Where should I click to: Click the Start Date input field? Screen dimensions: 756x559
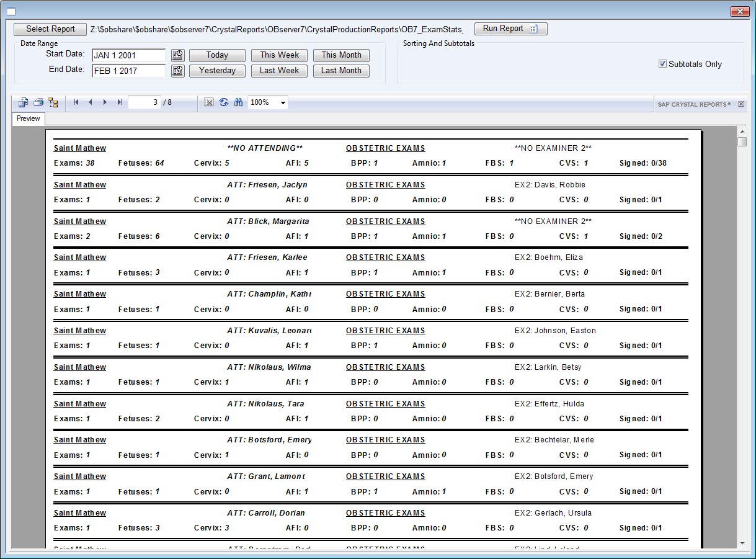click(x=129, y=55)
